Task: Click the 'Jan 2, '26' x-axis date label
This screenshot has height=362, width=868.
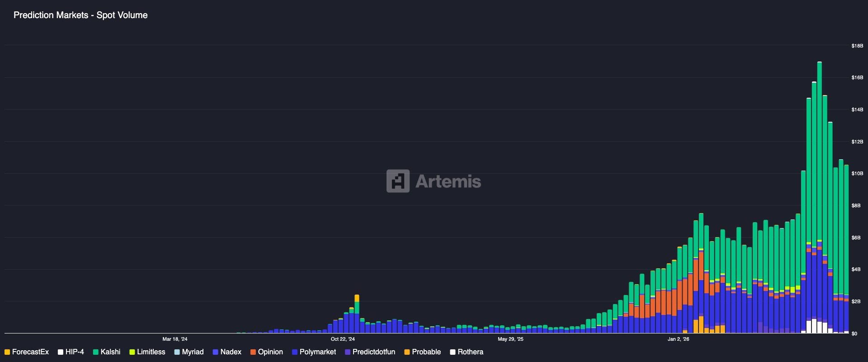Action: [678, 339]
